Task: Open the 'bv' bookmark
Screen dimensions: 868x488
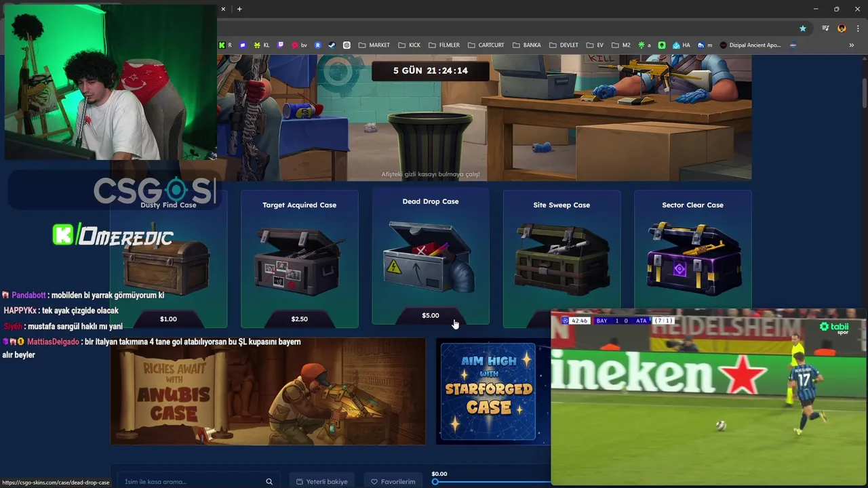Action: (x=299, y=45)
